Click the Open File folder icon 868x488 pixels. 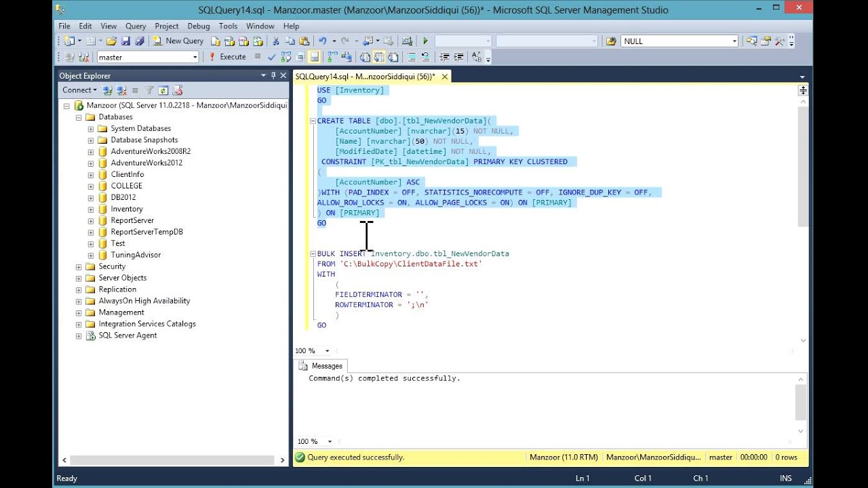[111, 41]
